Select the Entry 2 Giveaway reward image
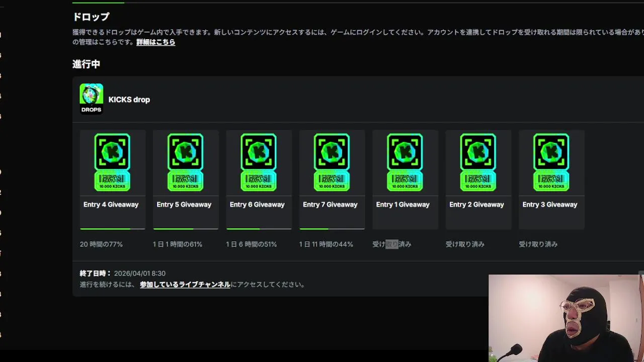This screenshot has height=362, width=644. (x=478, y=162)
